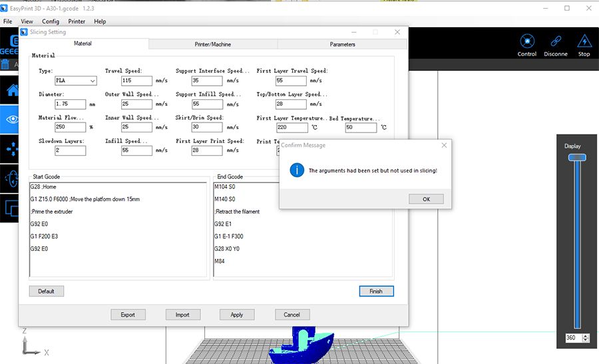This screenshot has height=364, width=599.
Task: Click the G1 F200 E3 line
Action: [x=45, y=236]
